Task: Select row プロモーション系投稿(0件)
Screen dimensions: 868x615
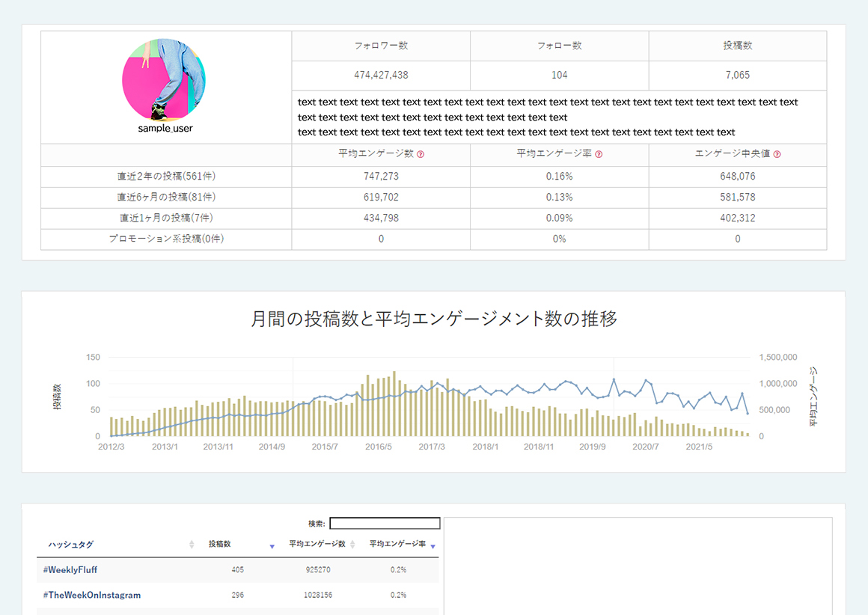Action: [x=166, y=239]
